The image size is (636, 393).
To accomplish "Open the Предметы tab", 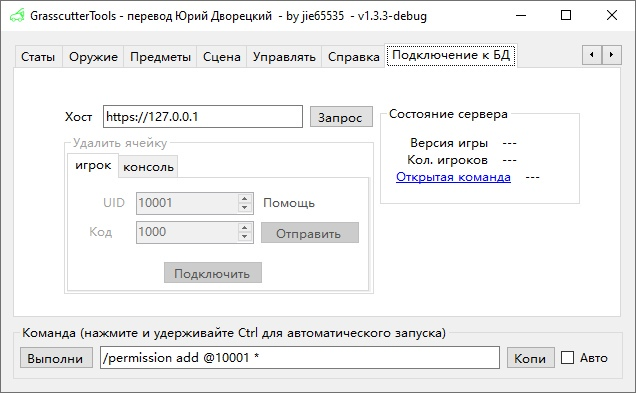I will [160, 57].
